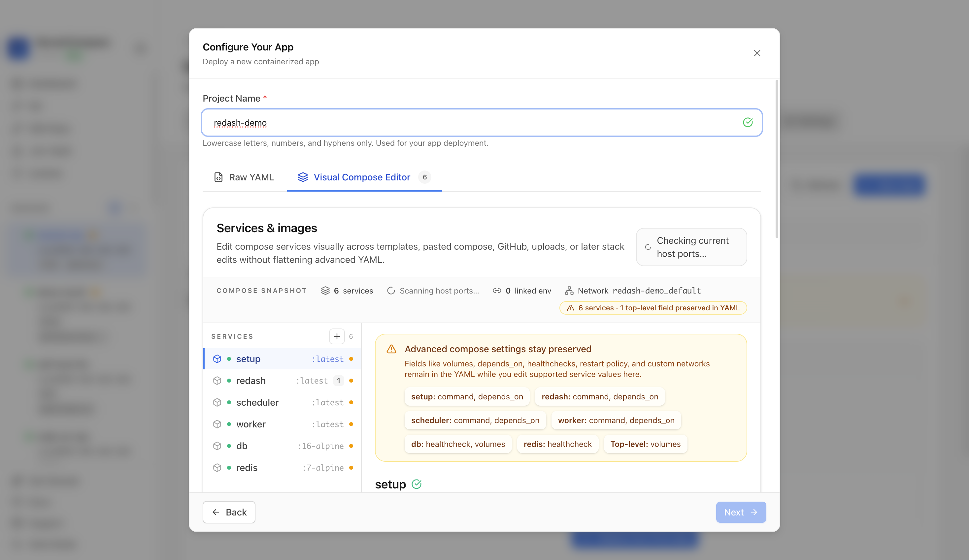Click the badge 1 on the redash row
Screen dimensions: 969x560
338,381
